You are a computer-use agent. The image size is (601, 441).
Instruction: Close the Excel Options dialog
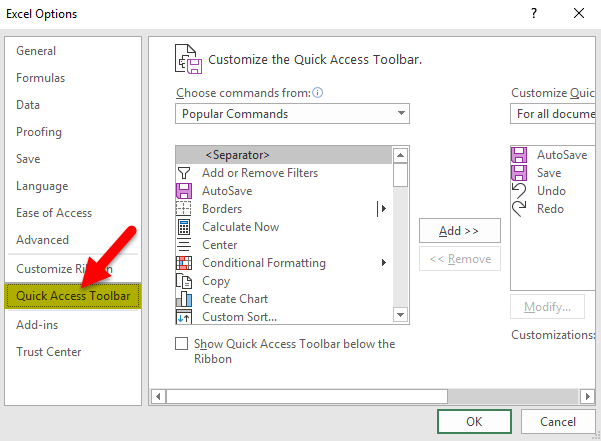click(579, 13)
